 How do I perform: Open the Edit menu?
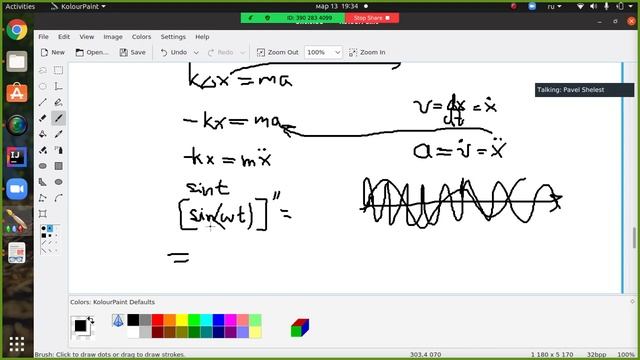[x=64, y=37]
